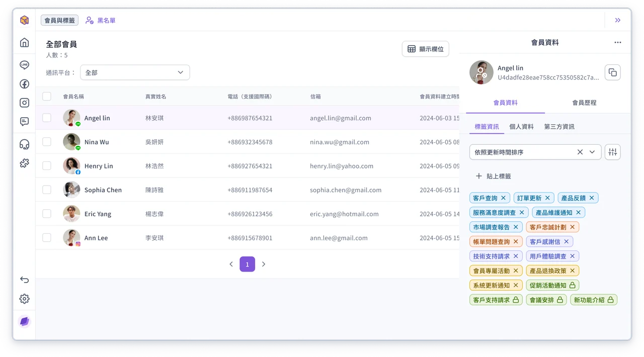
Task: Open the tag filter sliders icon
Action: pos(612,152)
